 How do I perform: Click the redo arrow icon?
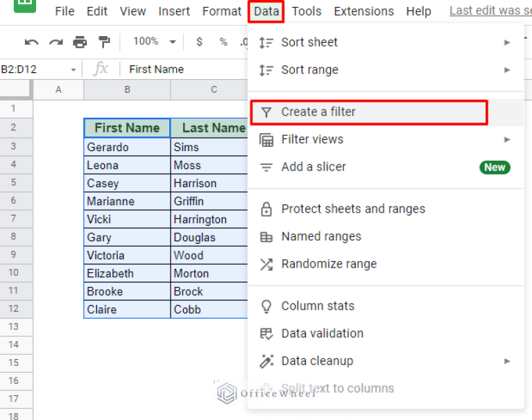tap(55, 42)
